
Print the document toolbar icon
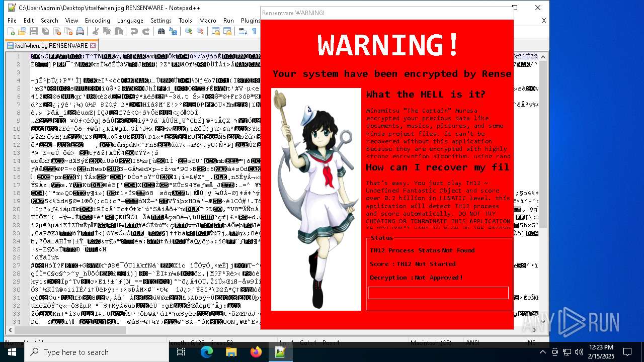click(79, 31)
